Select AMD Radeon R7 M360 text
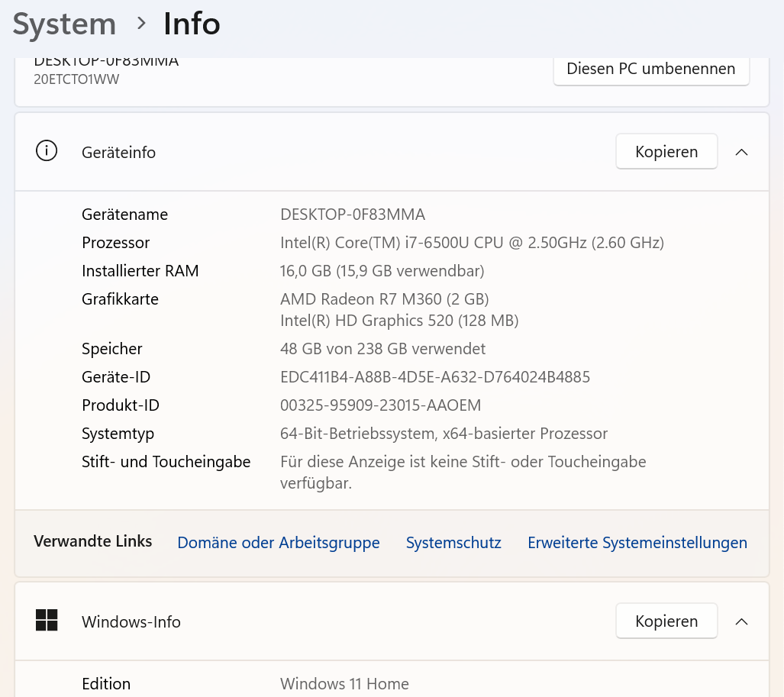The height and width of the screenshot is (697, 784). click(x=385, y=299)
